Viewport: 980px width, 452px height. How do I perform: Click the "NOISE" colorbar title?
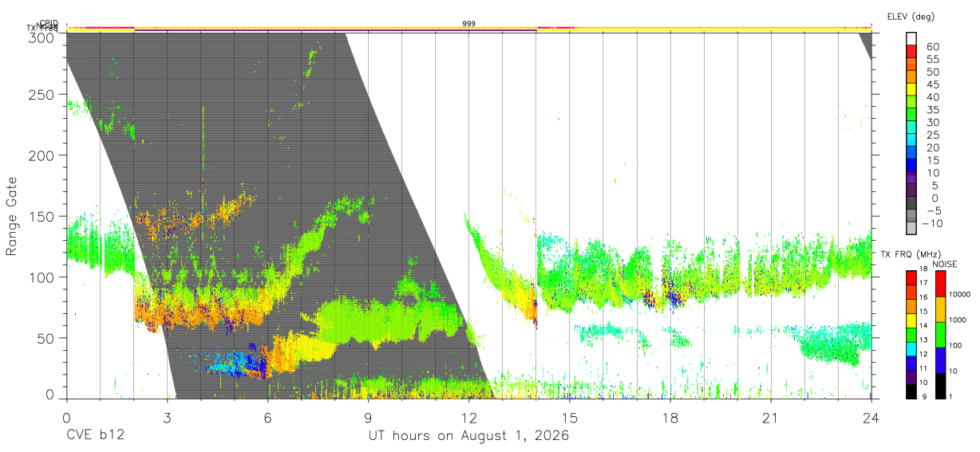pos(946,263)
